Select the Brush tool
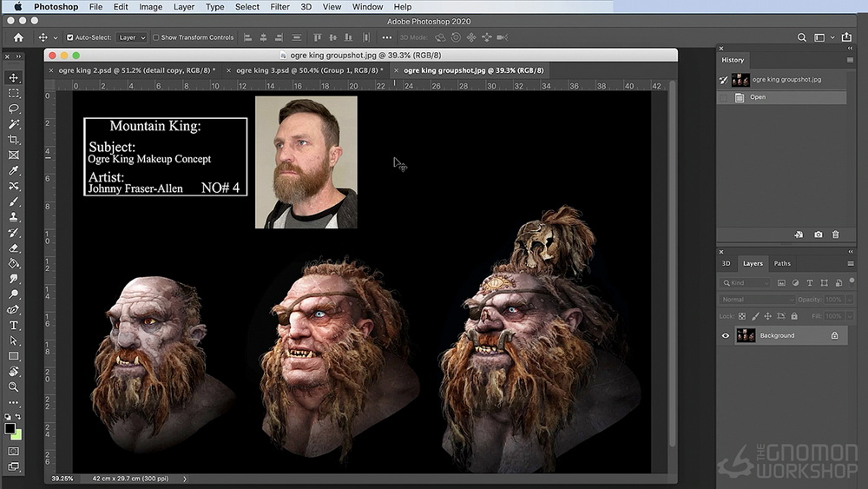This screenshot has width=868, height=489. [x=14, y=202]
